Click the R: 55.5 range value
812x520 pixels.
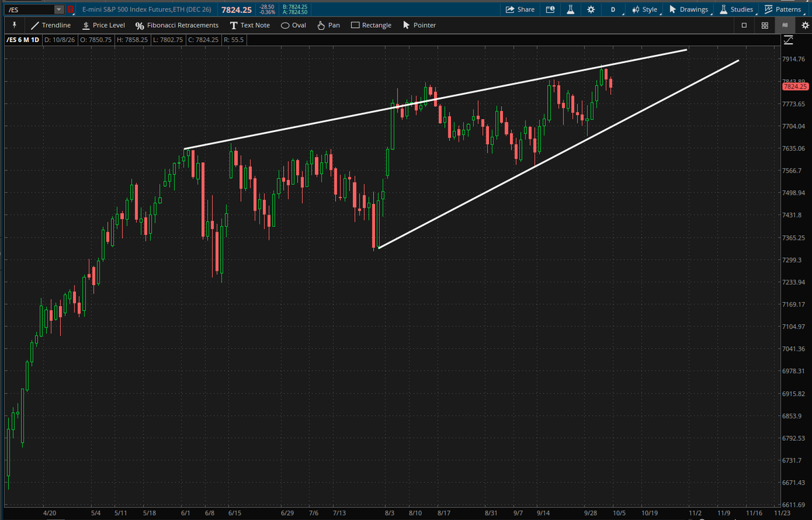(234, 39)
